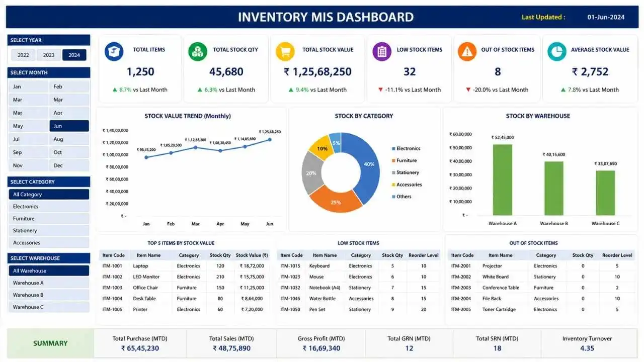This screenshot has width=644, height=362.
Task: Click the Jun data point on trend line
Action: point(270,139)
